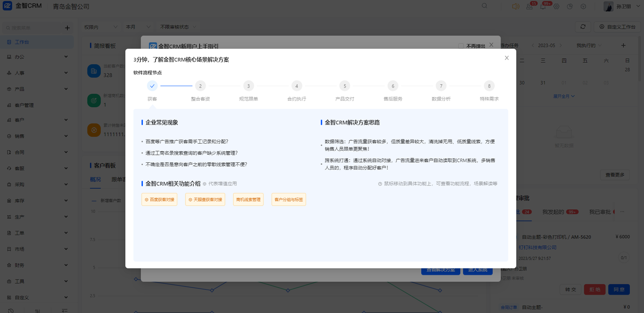Image resolution: width=644 pixels, height=313 pixels.
Task: Click 同意 button on approval item
Action: [619, 289]
